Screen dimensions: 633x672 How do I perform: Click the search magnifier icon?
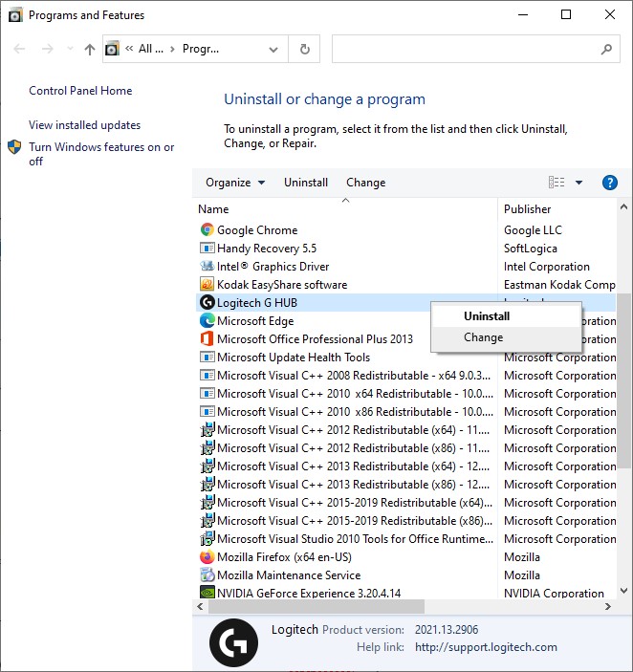(606, 49)
